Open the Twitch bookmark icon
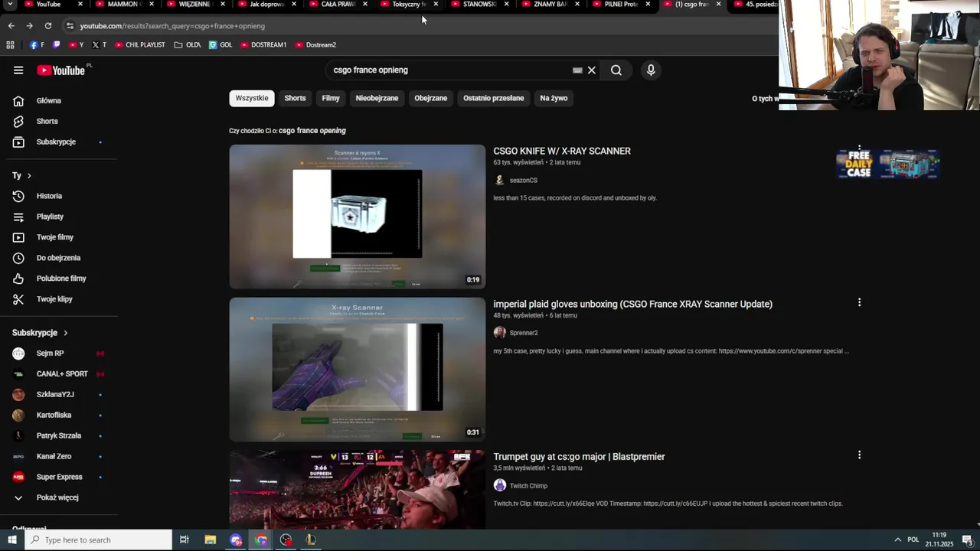 56,45
